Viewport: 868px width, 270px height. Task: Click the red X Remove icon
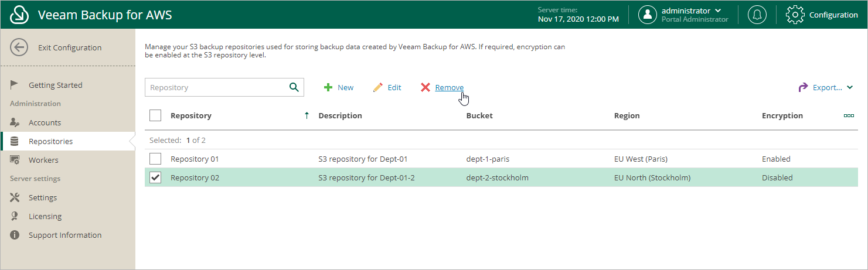[426, 87]
